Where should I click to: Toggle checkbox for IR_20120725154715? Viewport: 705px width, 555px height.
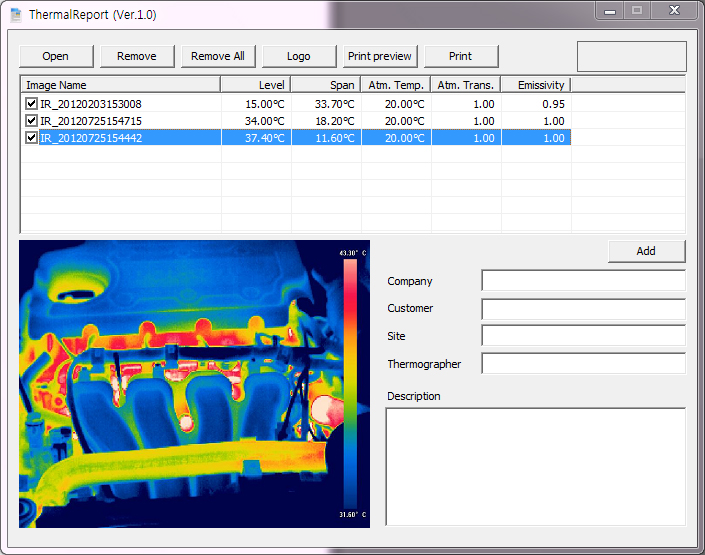tap(32, 121)
